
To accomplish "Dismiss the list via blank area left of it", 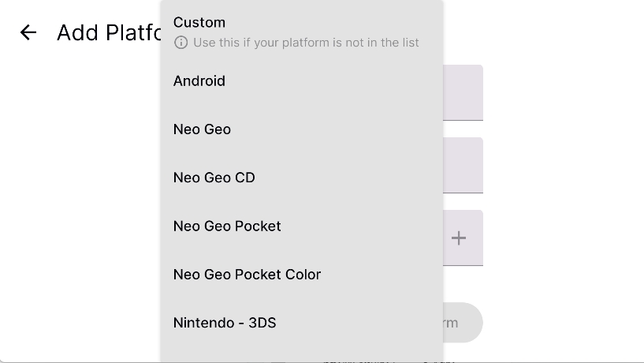I will pos(79,197).
